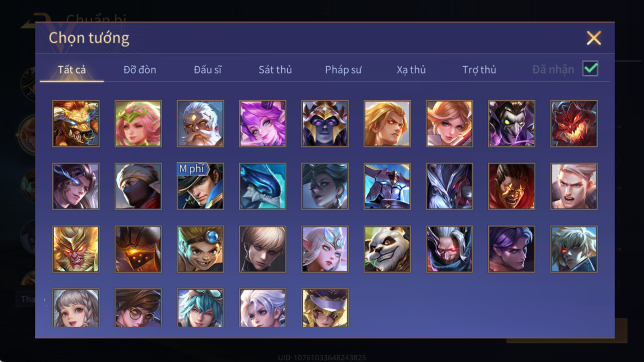The image size is (644, 362).
Task: Select the Đấu sĩ tab
Action: coord(208,70)
